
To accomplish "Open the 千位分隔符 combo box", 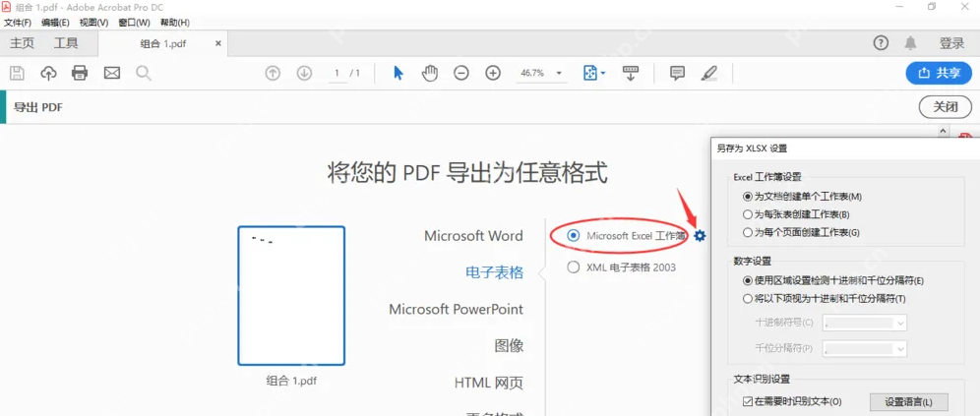I will point(864,348).
